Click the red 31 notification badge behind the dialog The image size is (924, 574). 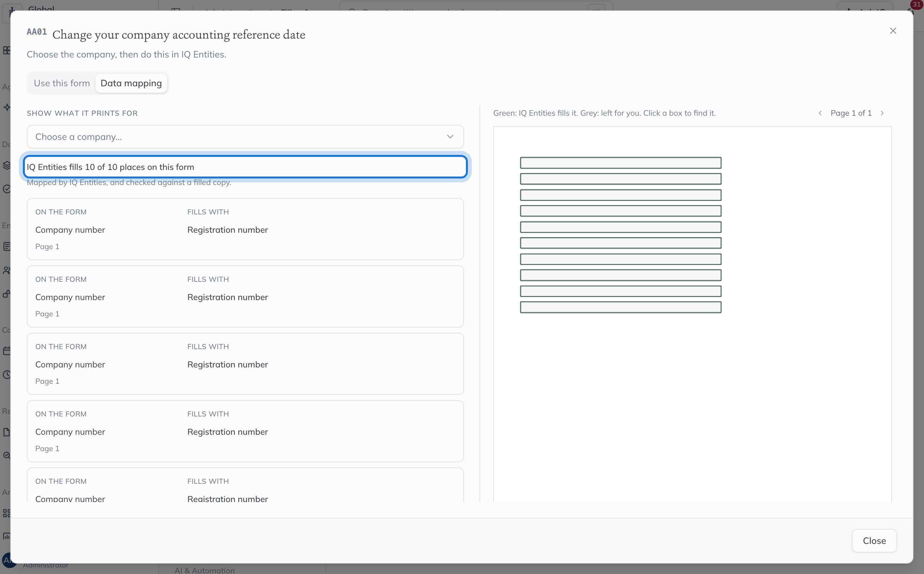pyautogui.click(x=916, y=4)
